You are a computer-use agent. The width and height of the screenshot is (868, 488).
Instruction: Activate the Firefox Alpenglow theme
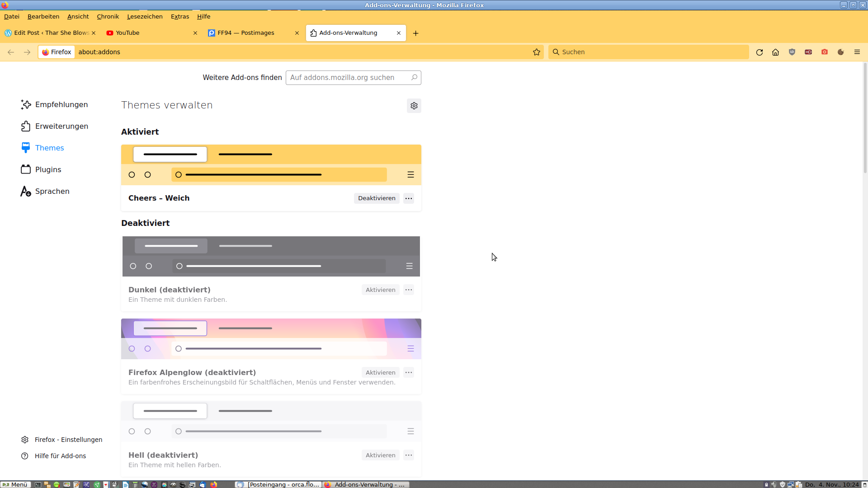point(380,373)
